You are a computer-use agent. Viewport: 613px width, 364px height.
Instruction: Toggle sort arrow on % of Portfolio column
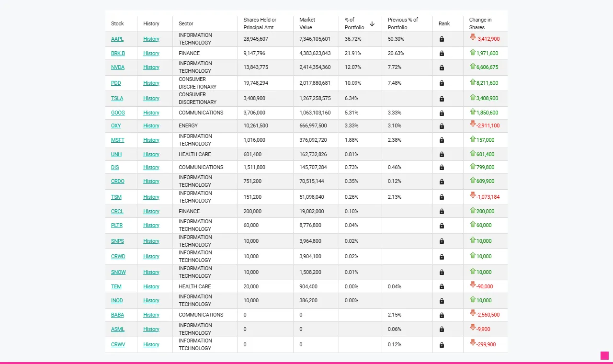click(x=372, y=23)
